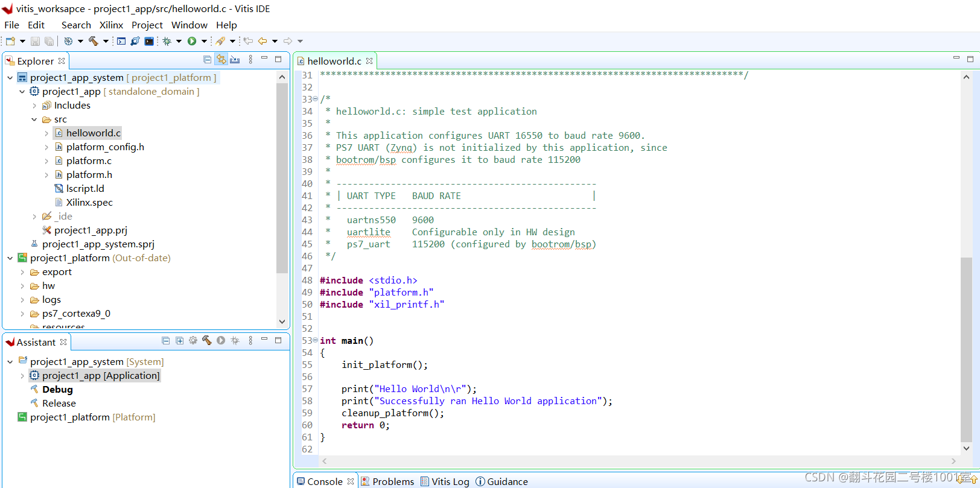Open the Help menu

[226, 25]
